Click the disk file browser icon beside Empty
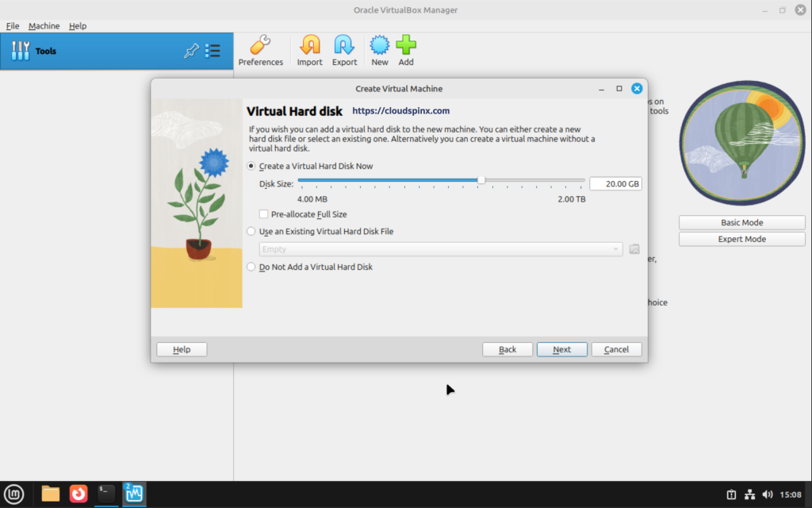 coord(634,248)
